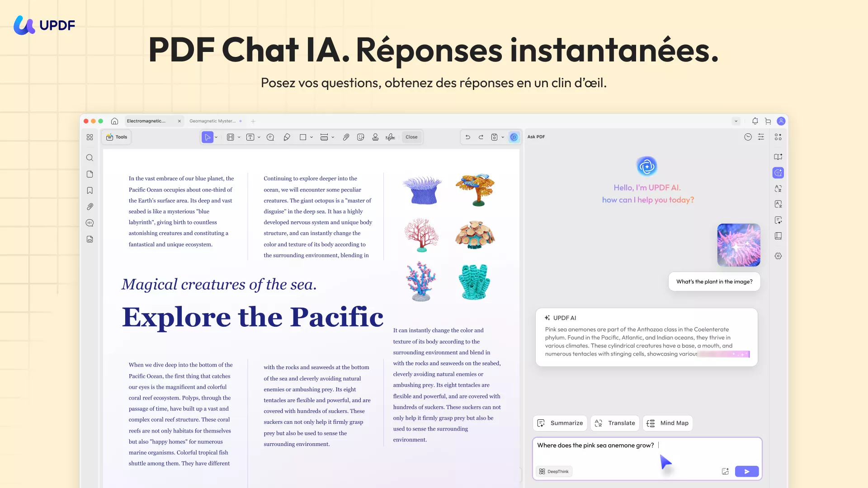
Task: Select the highlighter annotation tool
Action: pyautogui.click(x=288, y=137)
